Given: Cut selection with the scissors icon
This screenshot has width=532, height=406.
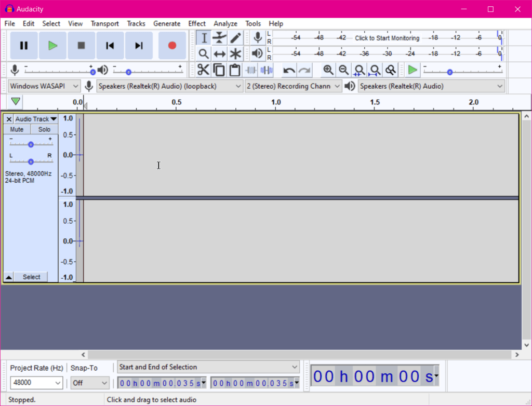Looking at the screenshot, I should [203, 70].
